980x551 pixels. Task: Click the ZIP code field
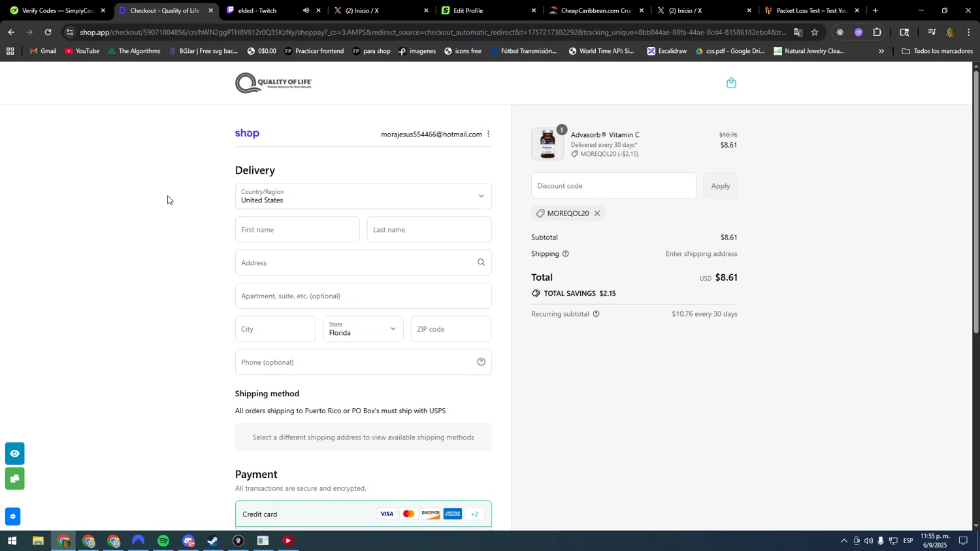[451, 329]
